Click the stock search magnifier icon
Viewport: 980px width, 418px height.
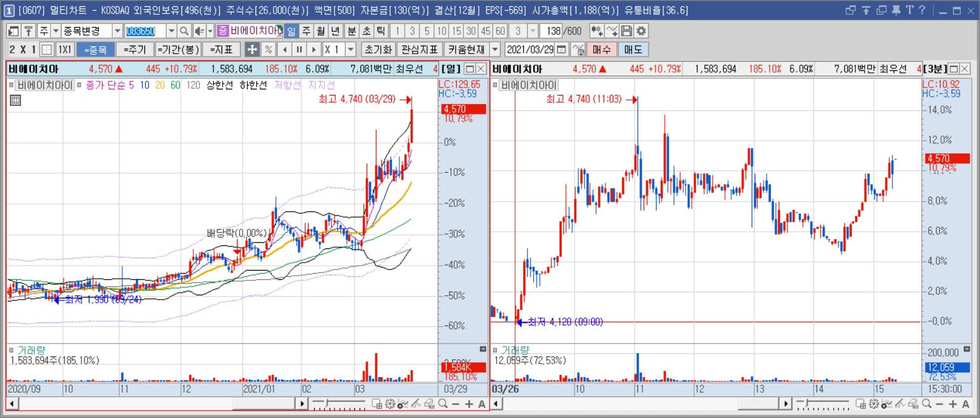coord(184,31)
